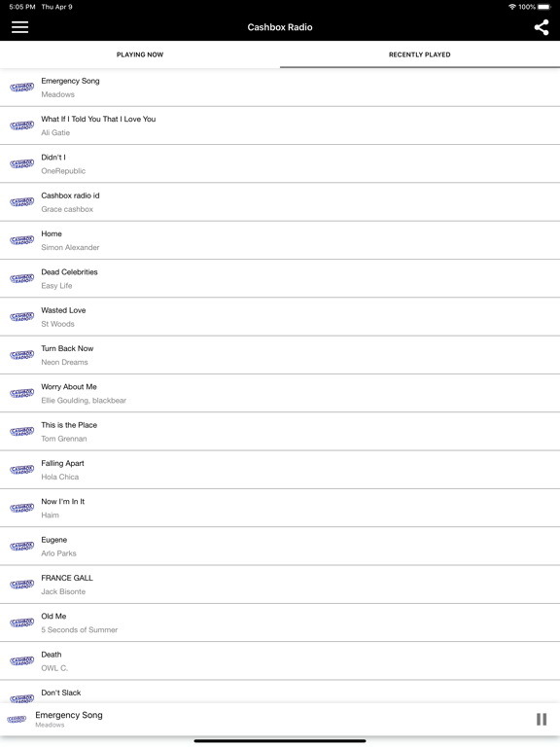Tap Worry About Me by Ellie Goulding
This screenshot has width=560, height=747.
(x=280, y=393)
